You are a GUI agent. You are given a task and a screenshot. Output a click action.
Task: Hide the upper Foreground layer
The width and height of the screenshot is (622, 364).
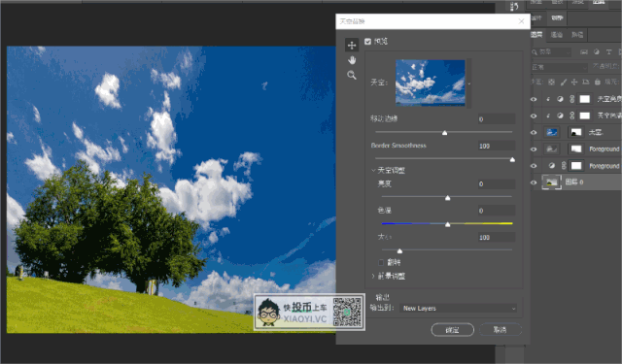[x=534, y=149]
